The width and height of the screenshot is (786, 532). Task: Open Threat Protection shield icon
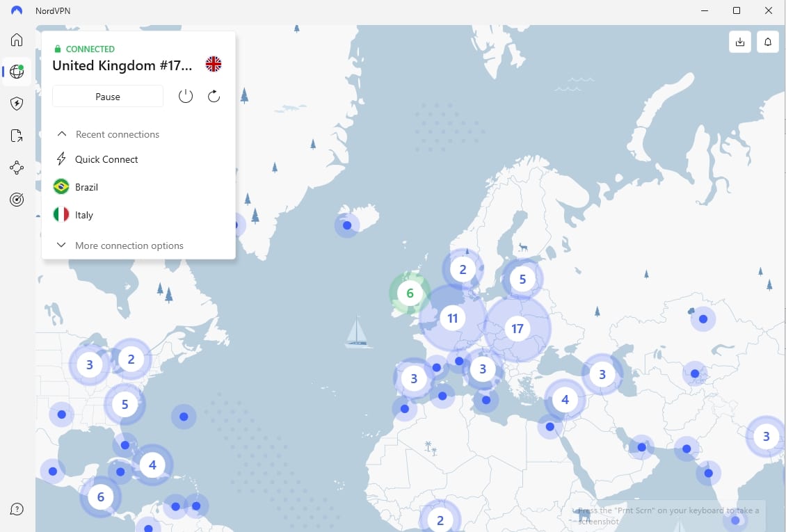(17, 104)
